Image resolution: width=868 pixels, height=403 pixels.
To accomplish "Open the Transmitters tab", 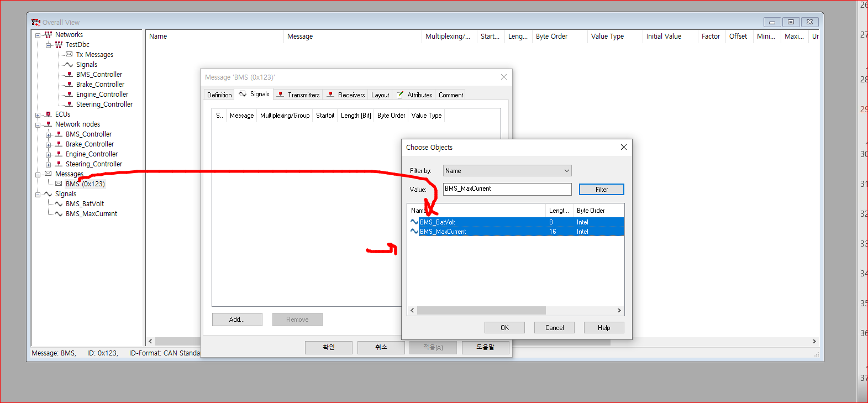I will pyautogui.click(x=298, y=95).
